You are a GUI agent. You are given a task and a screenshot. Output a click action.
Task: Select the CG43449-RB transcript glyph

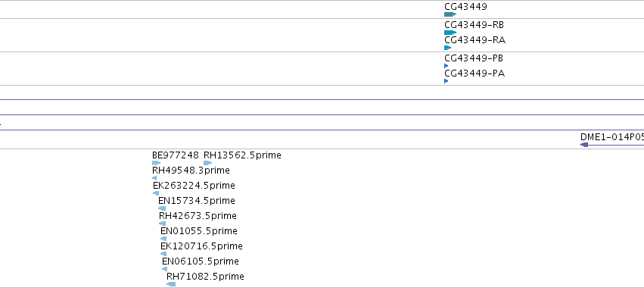point(450,33)
